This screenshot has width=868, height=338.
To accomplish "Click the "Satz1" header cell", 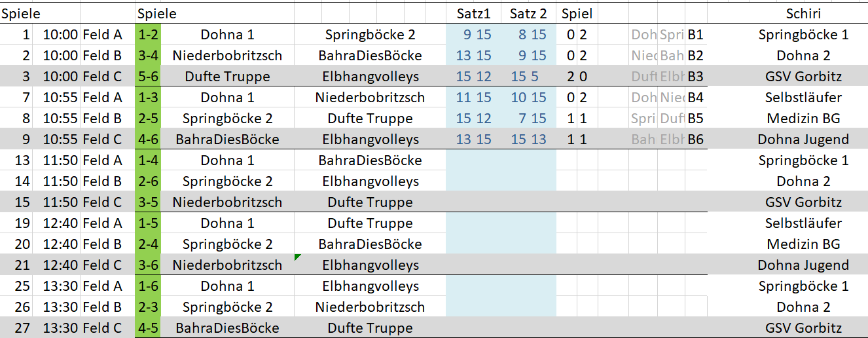I will (473, 13).
